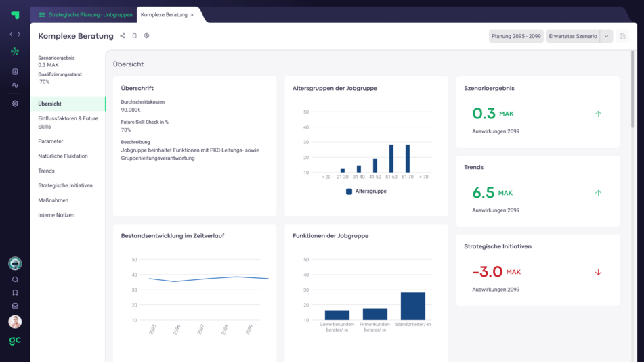Toggle the Altersgruppe legend entry
The width and height of the screenshot is (644, 362).
coord(366,191)
